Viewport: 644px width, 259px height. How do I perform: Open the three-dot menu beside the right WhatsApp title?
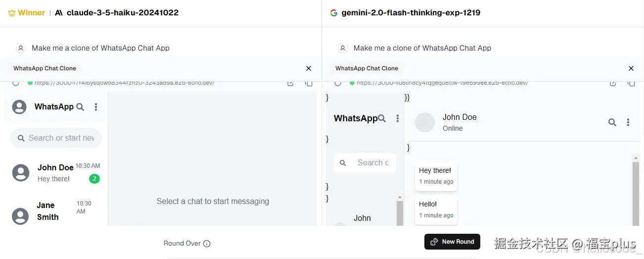coord(398,118)
